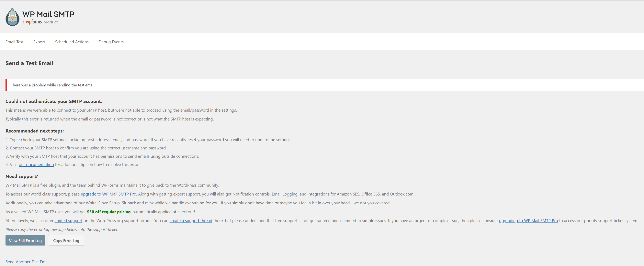Open the 'our documentation' link

[x=36, y=165]
